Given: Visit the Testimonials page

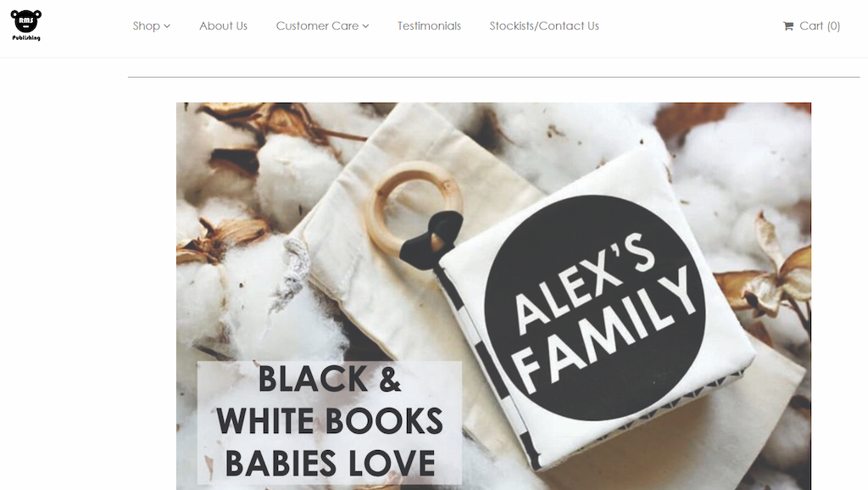Looking at the screenshot, I should click(x=429, y=26).
